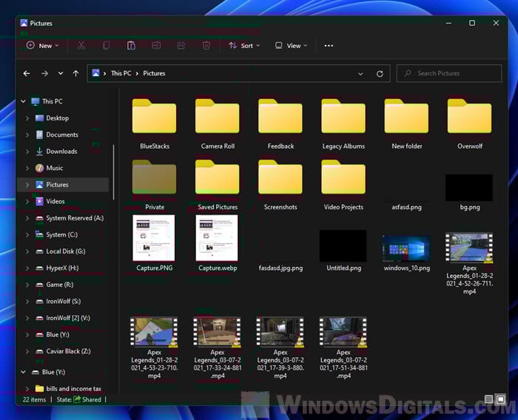Viewport: 518px width, 420px height.
Task: Click Pictures in address breadcrumb
Action: [x=154, y=73]
